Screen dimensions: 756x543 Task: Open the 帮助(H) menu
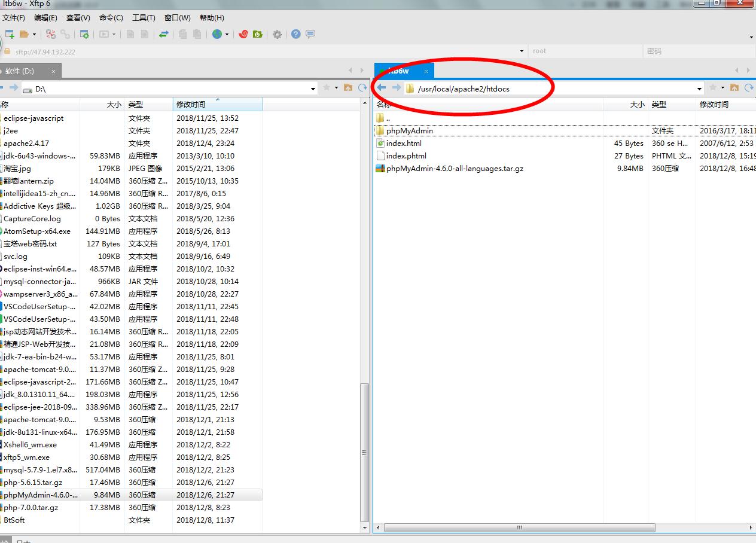pos(212,18)
